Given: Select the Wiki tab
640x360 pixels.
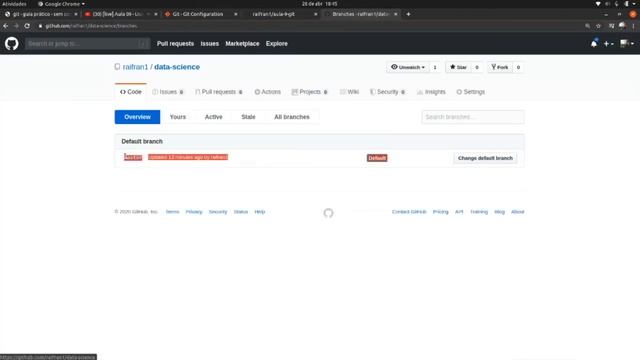Looking at the screenshot, I should 349,92.
